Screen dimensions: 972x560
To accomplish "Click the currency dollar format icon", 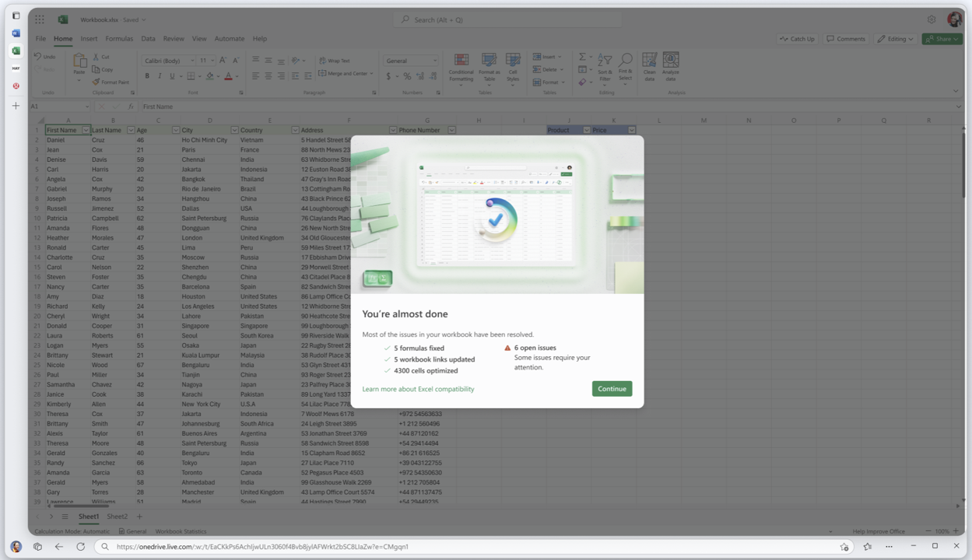I will pyautogui.click(x=388, y=76).
